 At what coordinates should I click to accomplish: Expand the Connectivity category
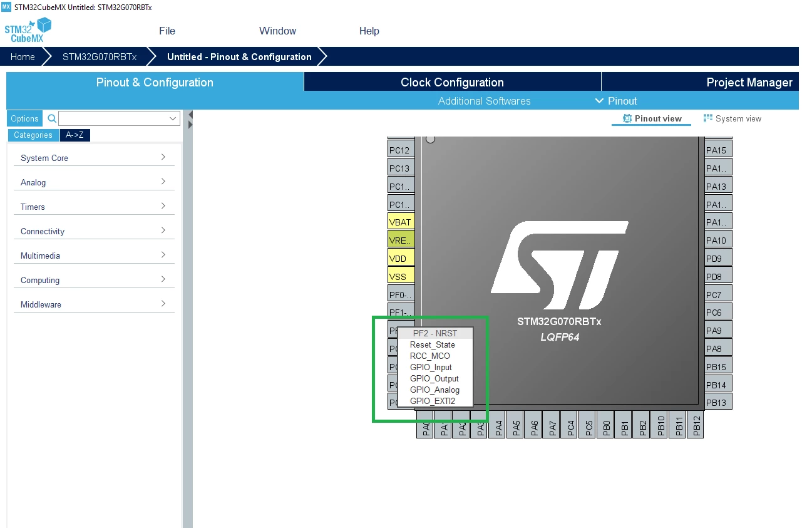coord(94,231)
